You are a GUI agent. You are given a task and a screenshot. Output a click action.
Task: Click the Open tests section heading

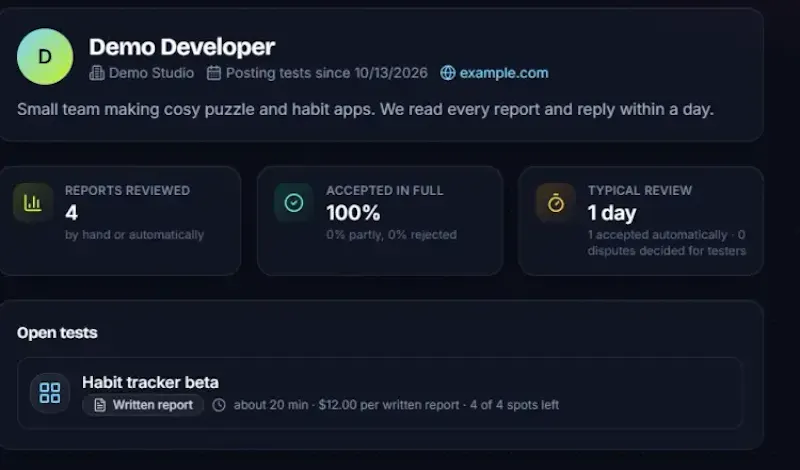coord(57,333)
